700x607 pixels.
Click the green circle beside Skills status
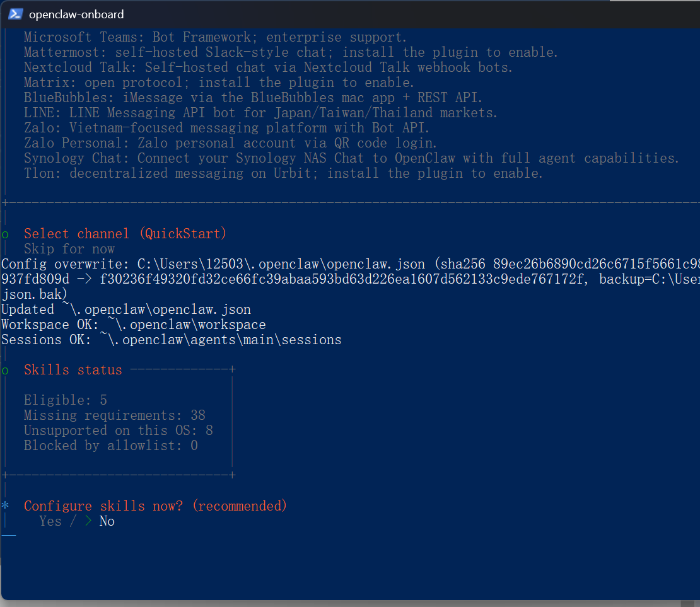click(5, 370)
